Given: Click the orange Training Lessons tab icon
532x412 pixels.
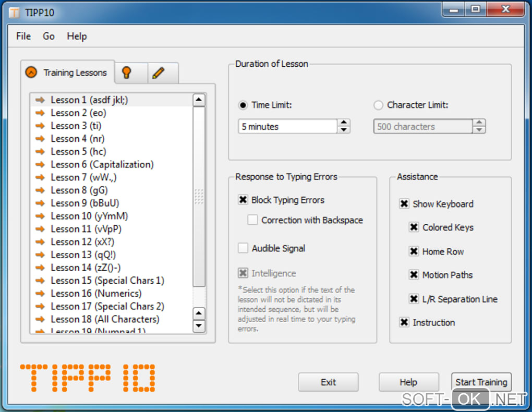Looking at the screenshot, I should point(31,72).
